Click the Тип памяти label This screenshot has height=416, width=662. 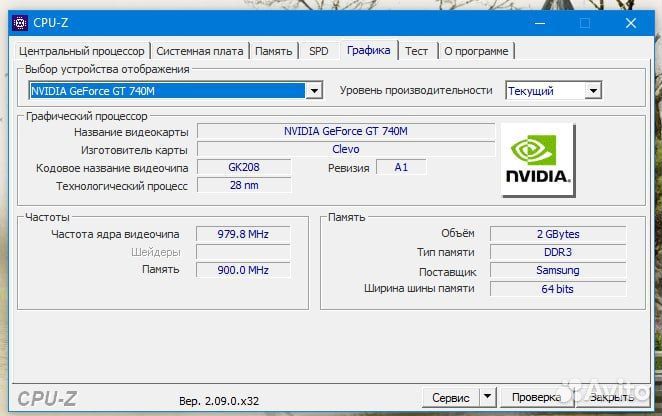point(445,252)
